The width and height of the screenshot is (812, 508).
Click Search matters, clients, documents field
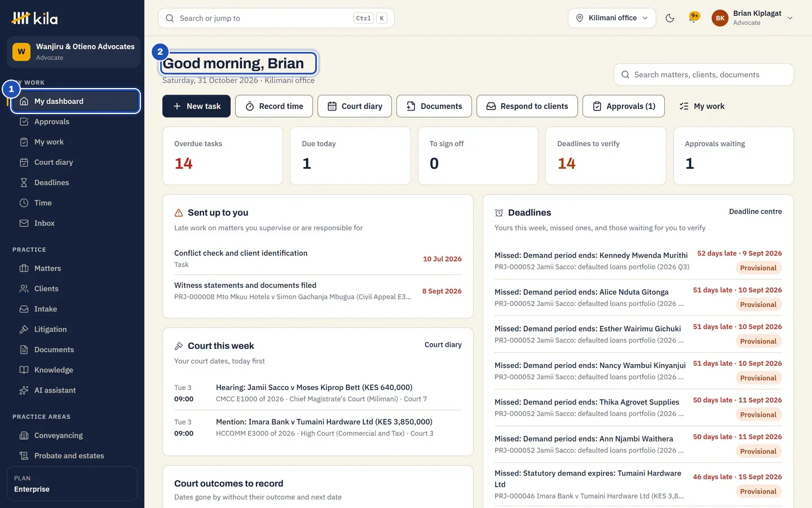(x=704, y=75)
